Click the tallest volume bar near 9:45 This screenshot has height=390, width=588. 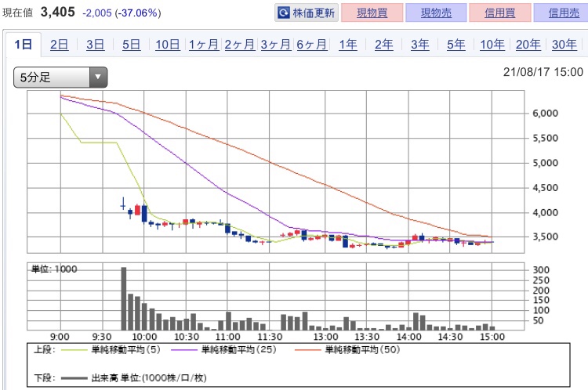[x=124, y=298]
